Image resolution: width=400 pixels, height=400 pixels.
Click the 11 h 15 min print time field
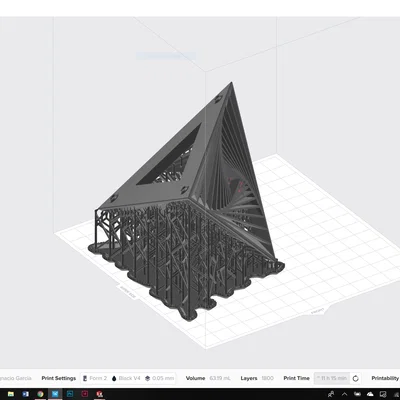coord(332,378)
